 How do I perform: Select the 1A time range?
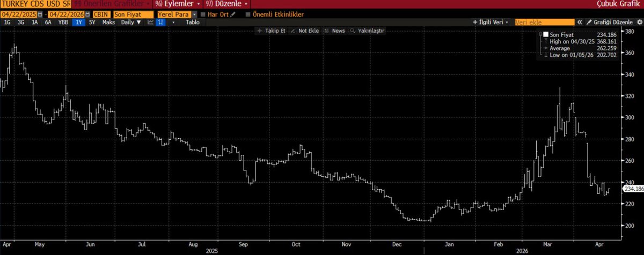[x=35, y=22]
